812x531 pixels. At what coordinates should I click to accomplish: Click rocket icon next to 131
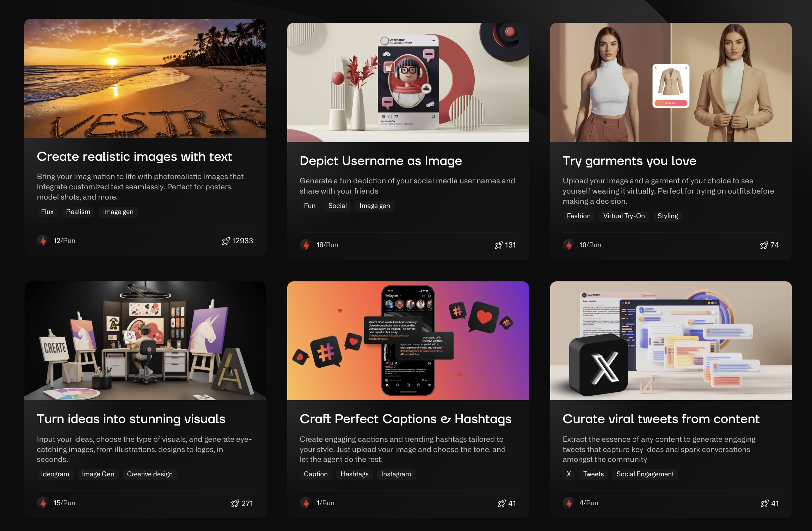498,245
